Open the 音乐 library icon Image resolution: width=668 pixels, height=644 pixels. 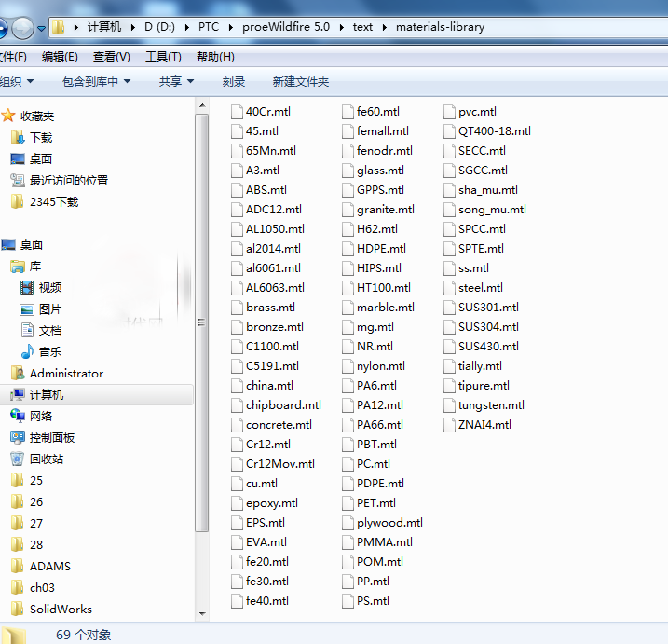click(27, 351)
